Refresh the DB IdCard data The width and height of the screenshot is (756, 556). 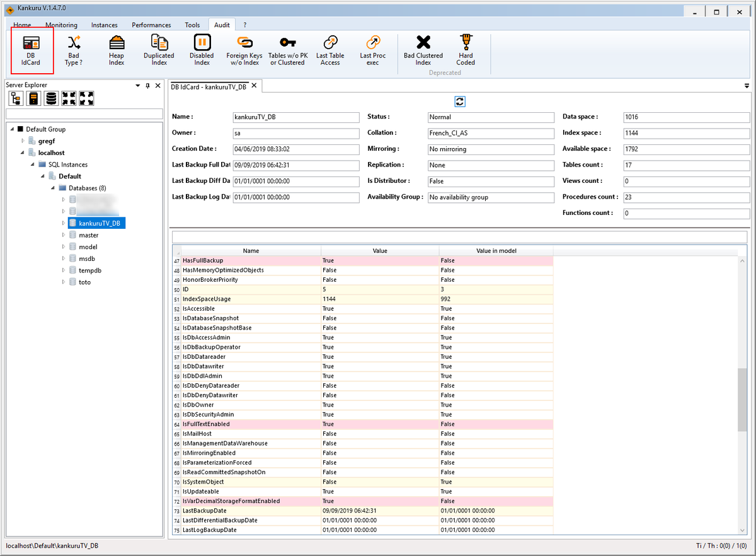pos(460,101)
